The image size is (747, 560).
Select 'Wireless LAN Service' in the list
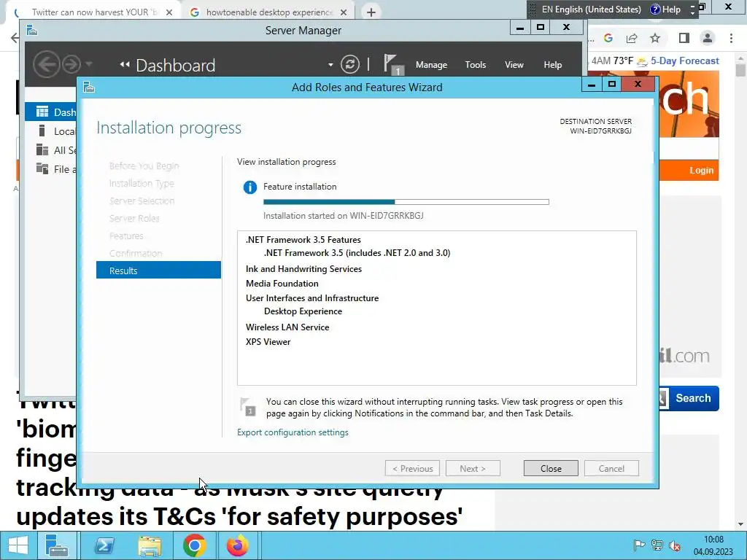287,327
